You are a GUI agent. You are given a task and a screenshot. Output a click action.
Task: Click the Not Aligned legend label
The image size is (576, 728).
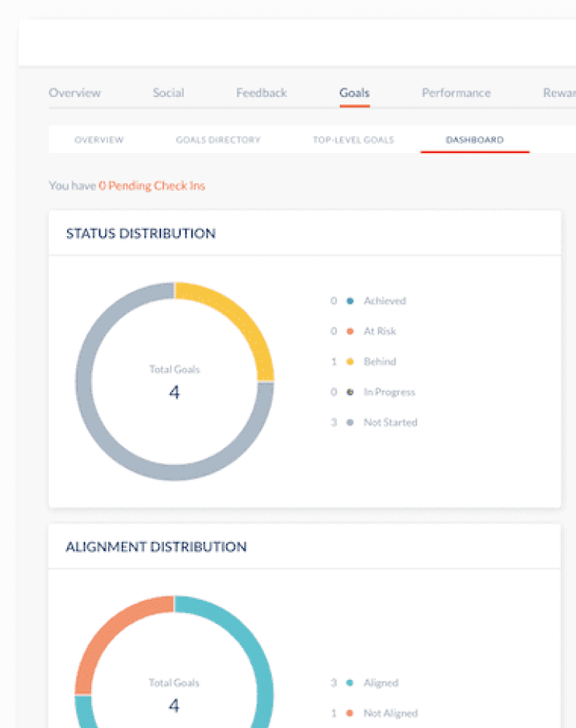pos(391,713)
